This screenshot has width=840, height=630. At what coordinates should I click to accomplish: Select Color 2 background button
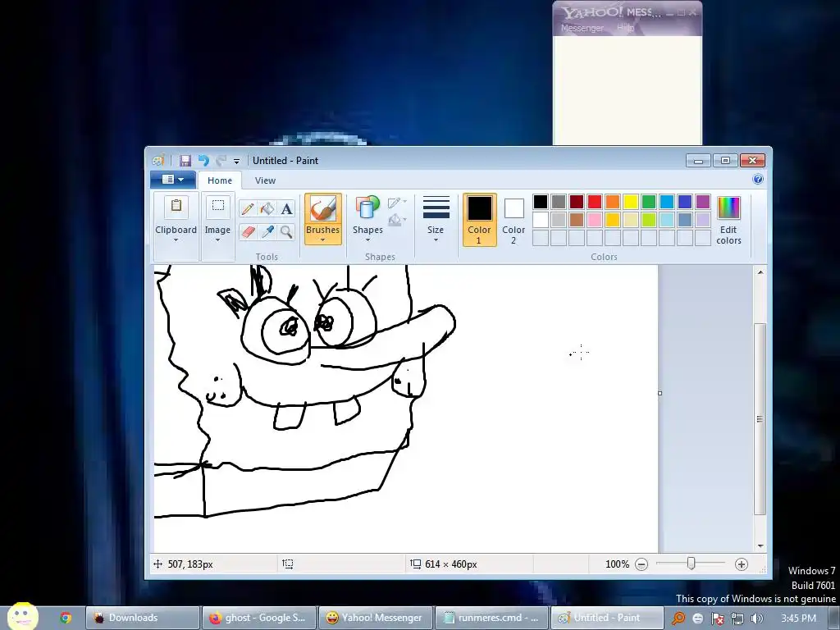[514, 220]
